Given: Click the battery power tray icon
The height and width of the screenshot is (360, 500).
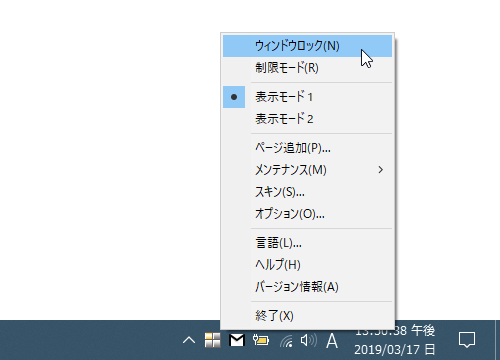Looking at the screenshot, I should point(261,340).
